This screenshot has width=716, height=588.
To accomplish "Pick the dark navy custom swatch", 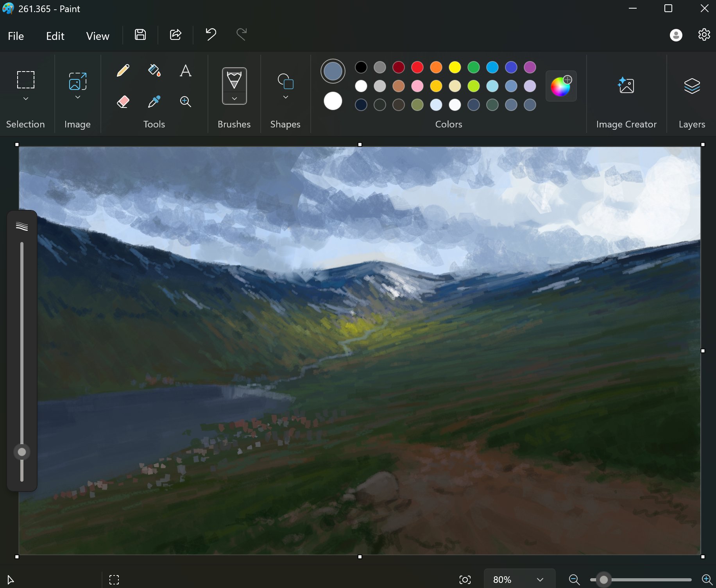I will tap(361, 105).
